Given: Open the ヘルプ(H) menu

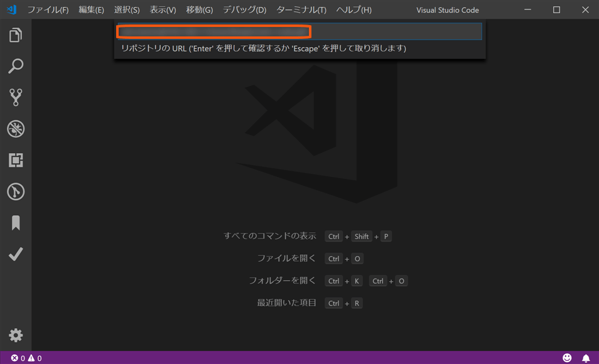Looking at the screenshot, I should (353, 10).
